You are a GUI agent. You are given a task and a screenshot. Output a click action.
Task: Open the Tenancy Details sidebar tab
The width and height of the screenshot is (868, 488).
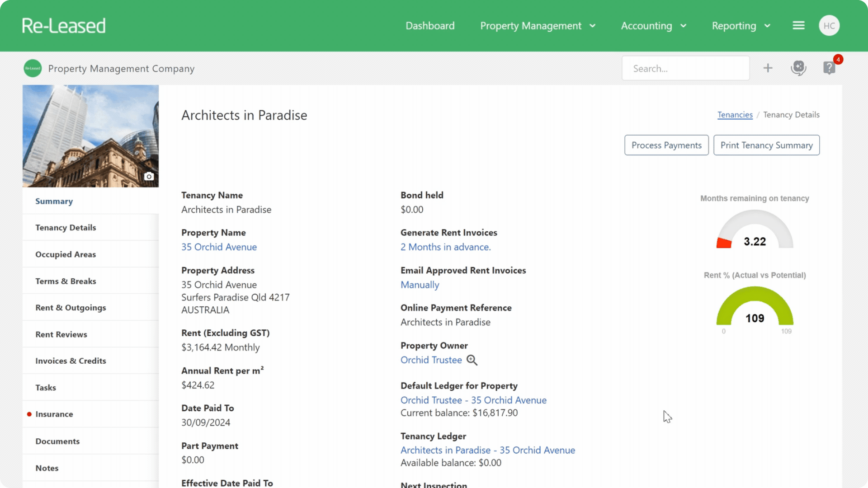click(90, 228)
